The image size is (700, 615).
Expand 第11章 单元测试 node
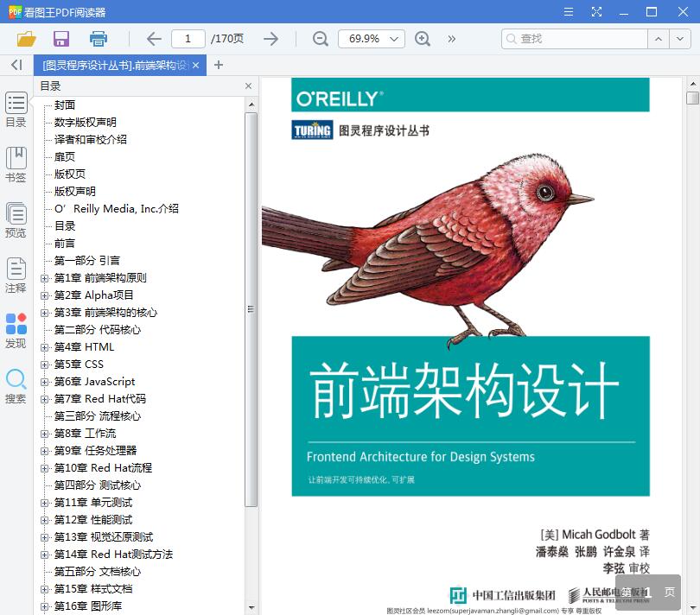[44, 503]
